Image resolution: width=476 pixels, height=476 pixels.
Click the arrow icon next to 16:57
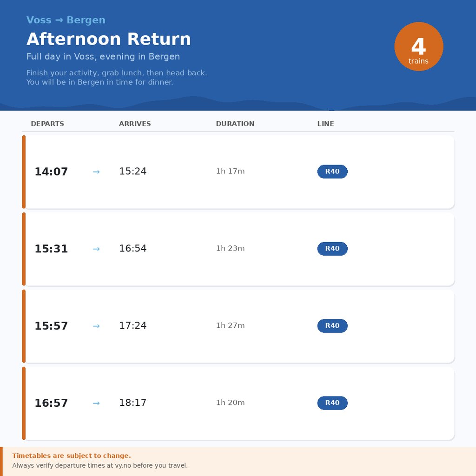96,403
